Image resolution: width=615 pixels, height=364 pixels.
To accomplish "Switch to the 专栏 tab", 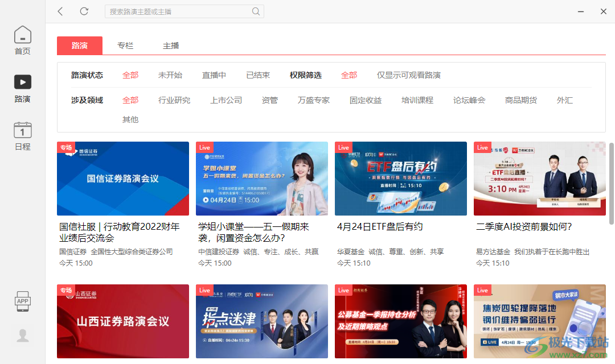I will coord(125,45).
